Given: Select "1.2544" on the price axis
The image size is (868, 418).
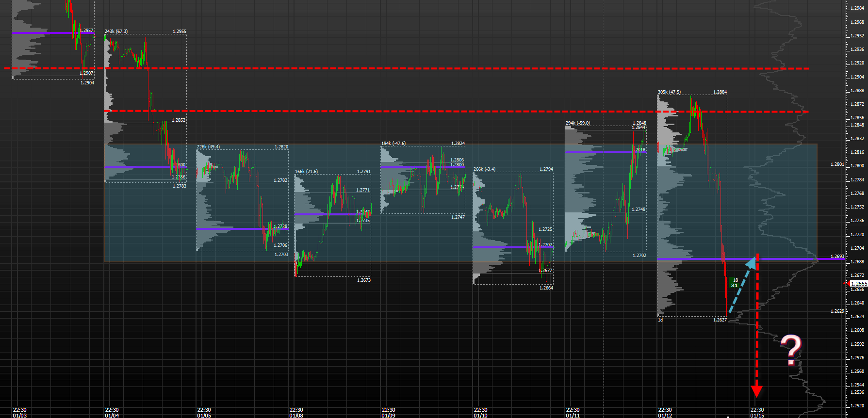Looking at the screenshot, I should [857, 385].
